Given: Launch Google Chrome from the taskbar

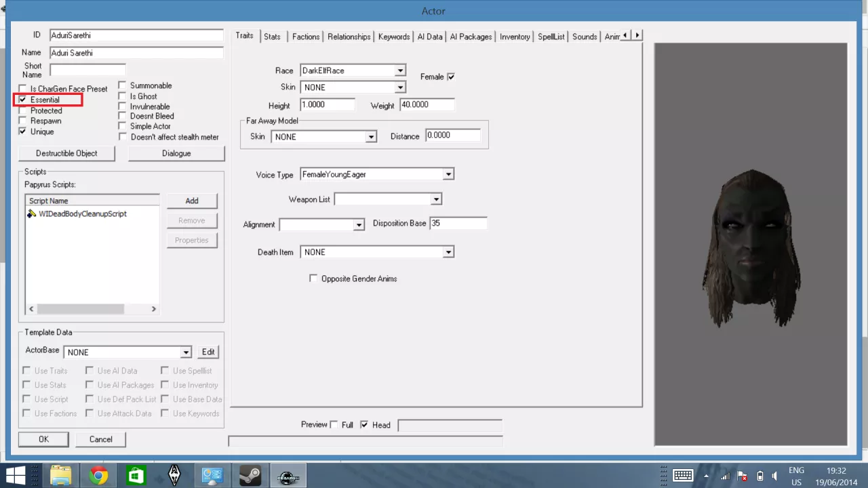Looking at the screenshot, I should (99, 475).
